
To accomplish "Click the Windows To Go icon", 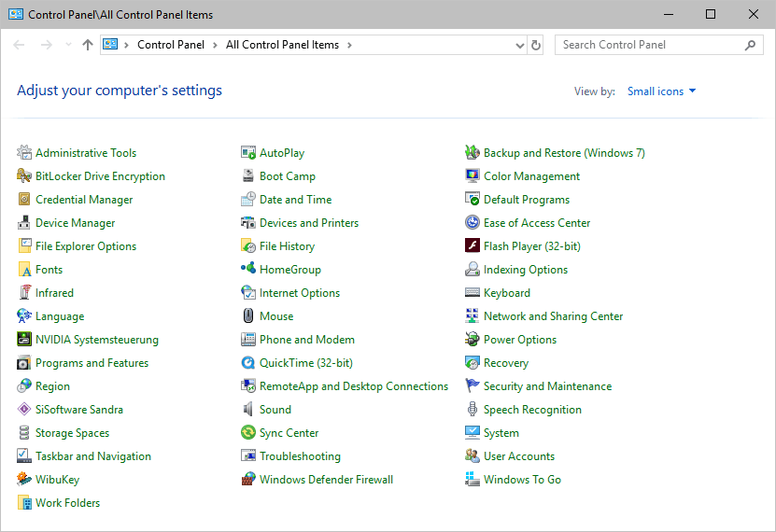I will coord(473,479).
